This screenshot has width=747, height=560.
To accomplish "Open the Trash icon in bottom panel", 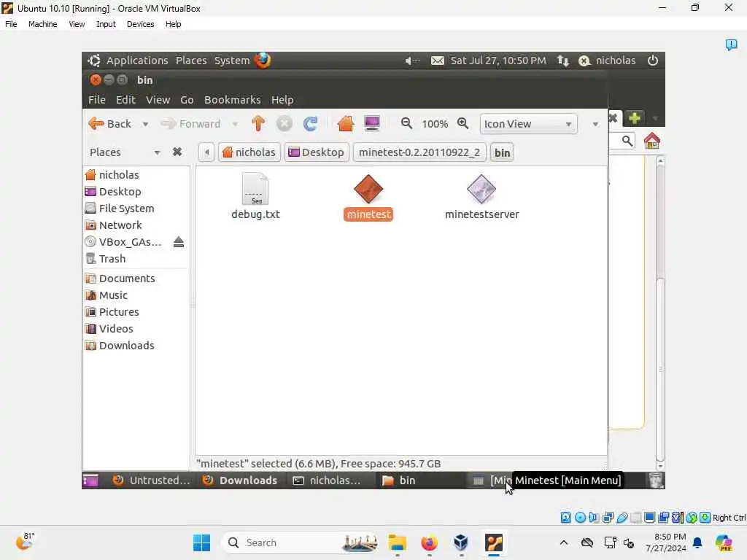I will pos(657,481).
